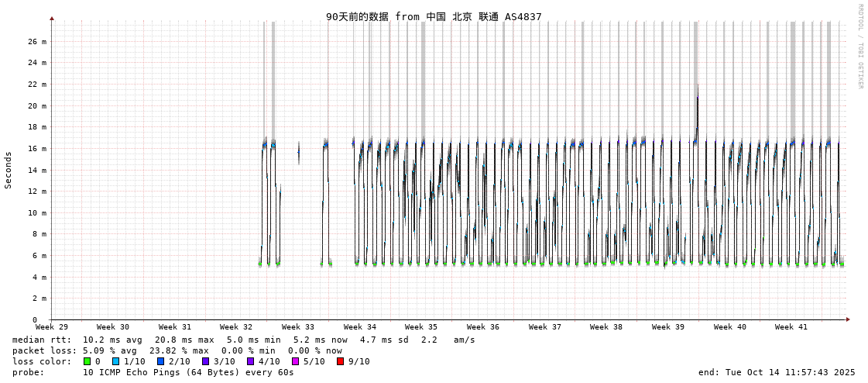The width and height of the screenshot is (868, 383).
Task: Click the light blue 1/10 loss swatch
Action: pos(115,361)
